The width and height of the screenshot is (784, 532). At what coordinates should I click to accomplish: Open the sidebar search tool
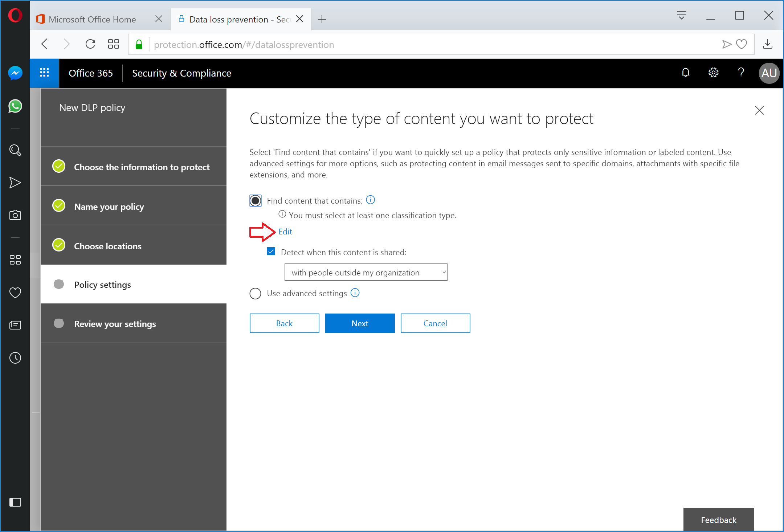(x=15, y=150)
